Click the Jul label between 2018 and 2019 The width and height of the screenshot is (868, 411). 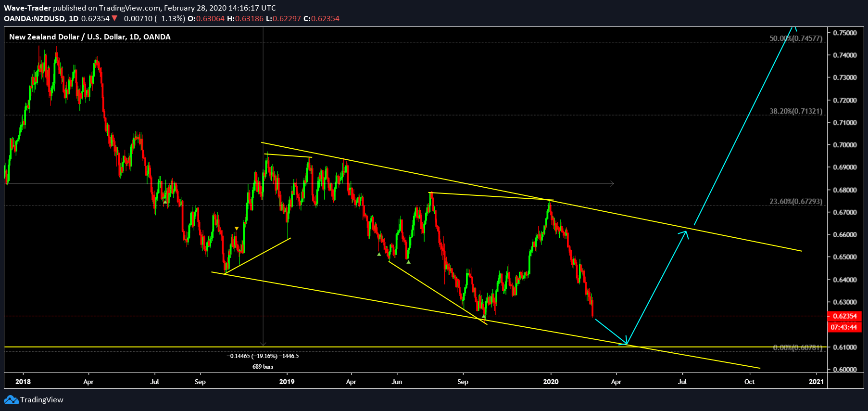154,382
